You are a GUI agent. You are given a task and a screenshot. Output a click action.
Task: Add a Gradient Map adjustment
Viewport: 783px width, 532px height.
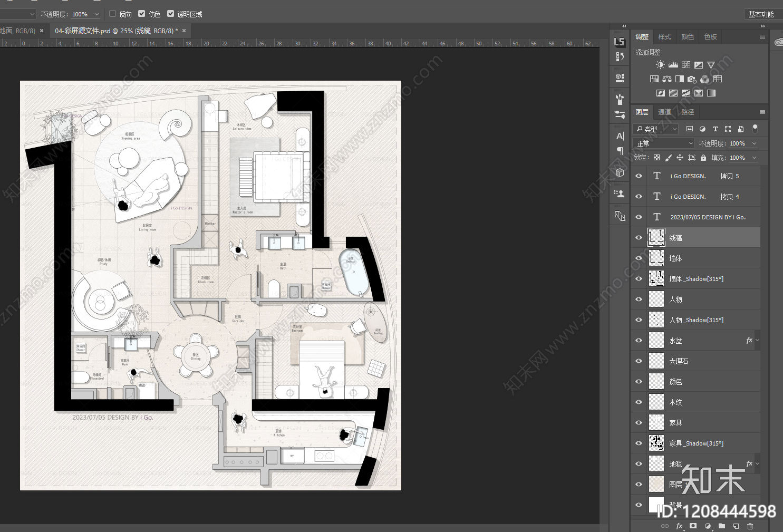pos(711,93)
